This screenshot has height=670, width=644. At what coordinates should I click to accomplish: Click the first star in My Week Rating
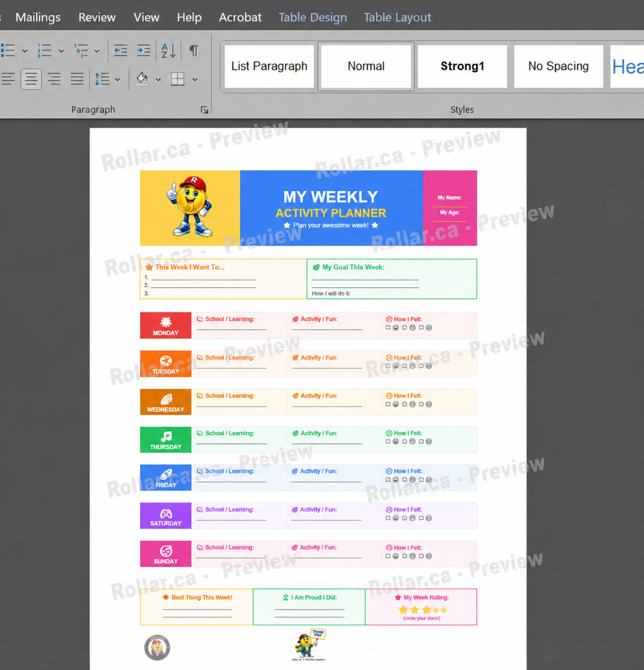pyautogui.click(x=403, y=610)
